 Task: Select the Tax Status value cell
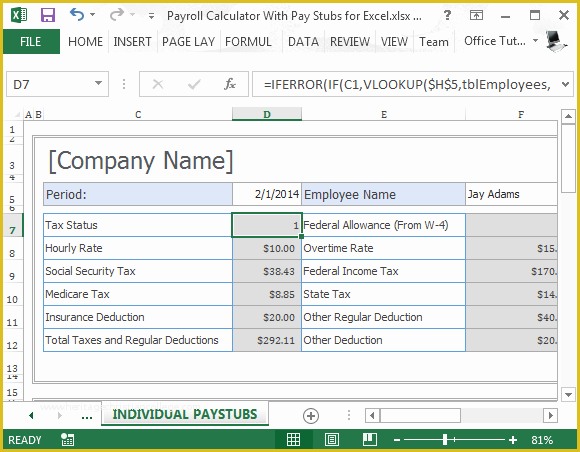pos(267,225)
